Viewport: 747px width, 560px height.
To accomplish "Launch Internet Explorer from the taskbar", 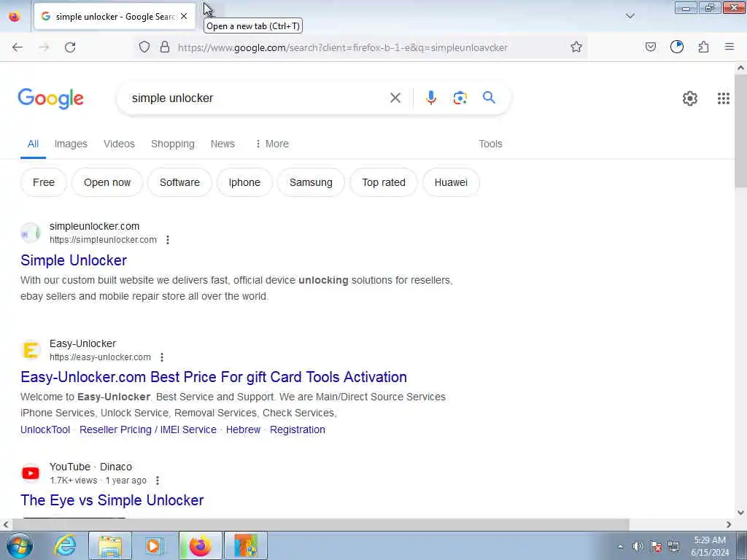I will [65, 545].
